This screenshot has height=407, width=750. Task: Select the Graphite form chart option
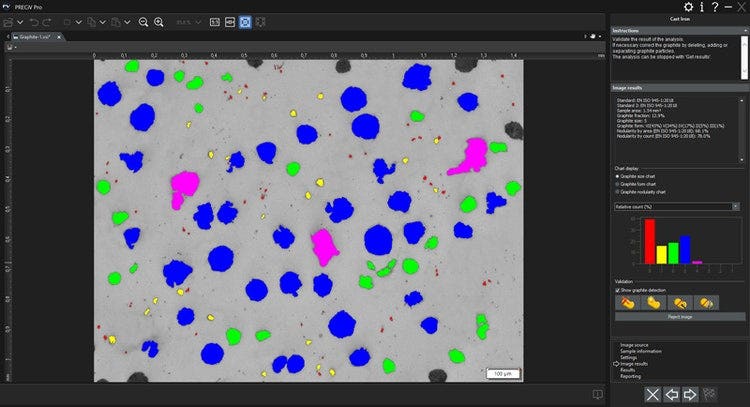(x=617, y=184)
